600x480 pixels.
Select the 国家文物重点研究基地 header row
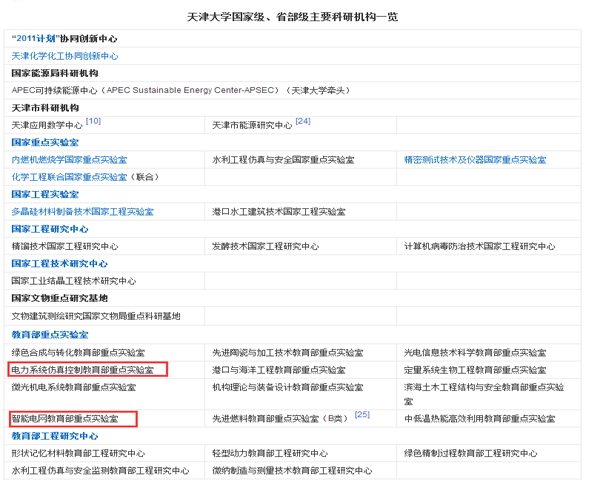point(293,298)
